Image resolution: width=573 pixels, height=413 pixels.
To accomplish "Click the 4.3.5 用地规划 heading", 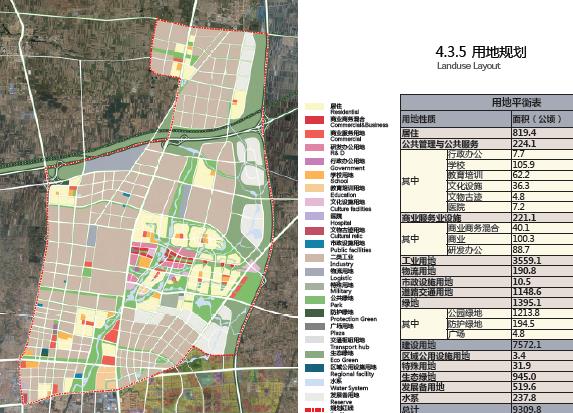I will click(481, 52).
